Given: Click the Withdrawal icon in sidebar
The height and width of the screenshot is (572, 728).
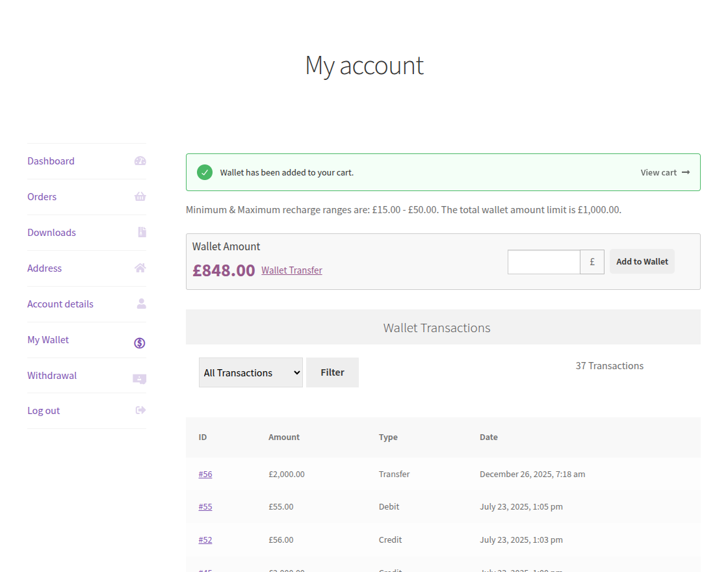Looking at the screenshot, I should [139, 378].
